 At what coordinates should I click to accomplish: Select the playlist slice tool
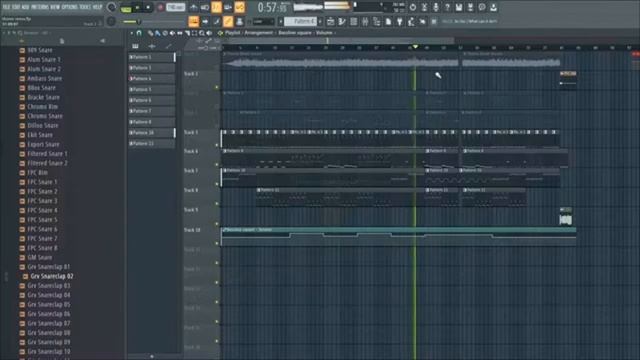click(187, 33)
